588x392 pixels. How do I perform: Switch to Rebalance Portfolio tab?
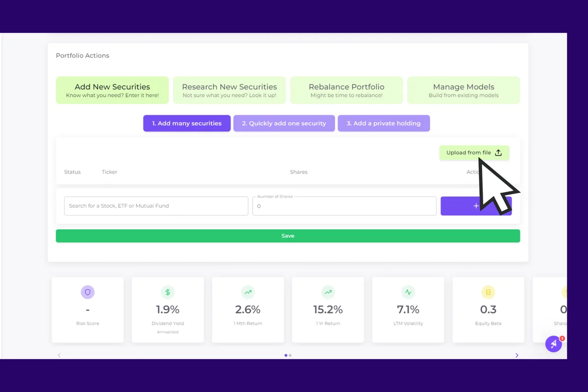click(346, 90)
